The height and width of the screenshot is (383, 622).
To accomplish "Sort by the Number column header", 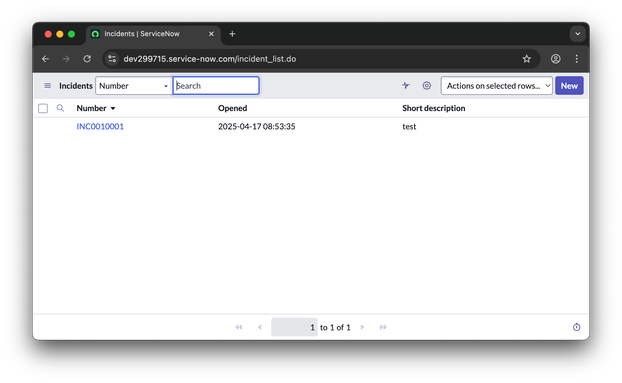I will coord(92,108).
